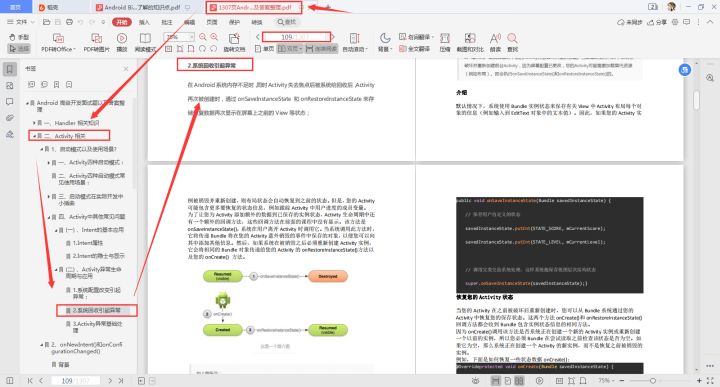720x387 pixels.
Task: Open the 页面 ribbon tab
Action: (x=212, y=22)
